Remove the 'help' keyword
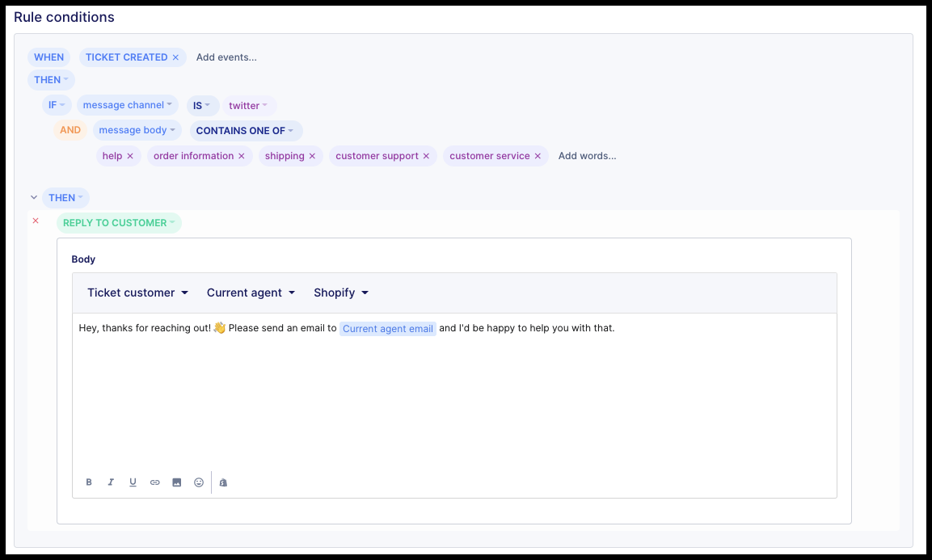The image size is (932, 560). coord(130,156)
